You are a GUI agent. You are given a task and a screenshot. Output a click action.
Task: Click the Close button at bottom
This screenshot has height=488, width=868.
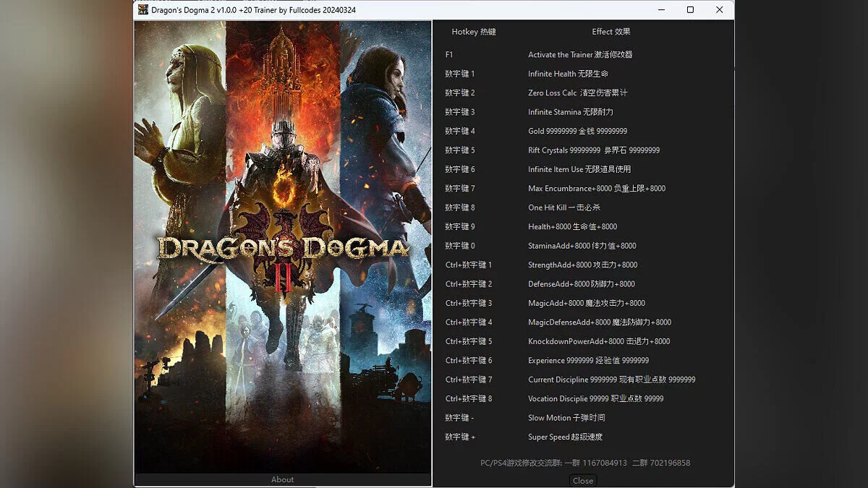[583, 481]
